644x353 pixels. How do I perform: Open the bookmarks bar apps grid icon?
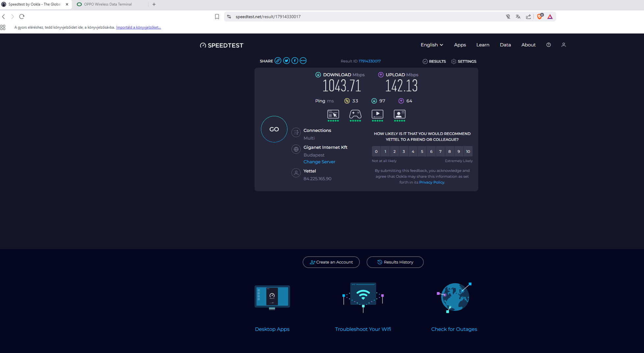[3, 27]
